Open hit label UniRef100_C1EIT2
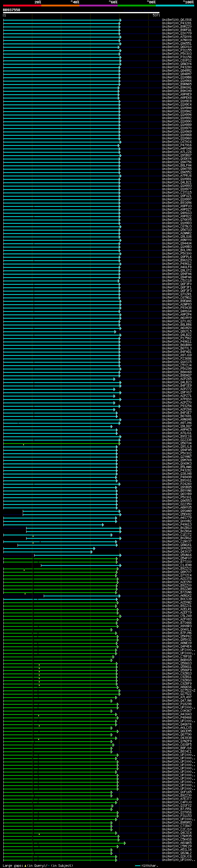Viewport: 197px width, 868px height. click(177, 535)
